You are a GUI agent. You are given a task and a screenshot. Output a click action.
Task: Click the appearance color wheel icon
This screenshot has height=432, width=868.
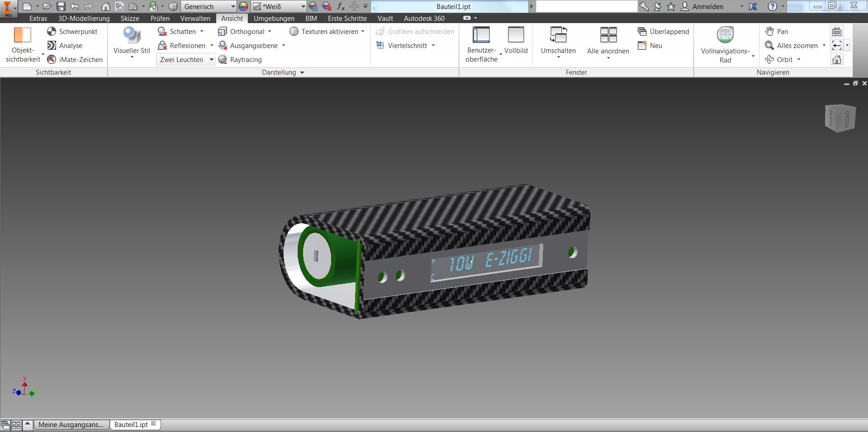243,6
